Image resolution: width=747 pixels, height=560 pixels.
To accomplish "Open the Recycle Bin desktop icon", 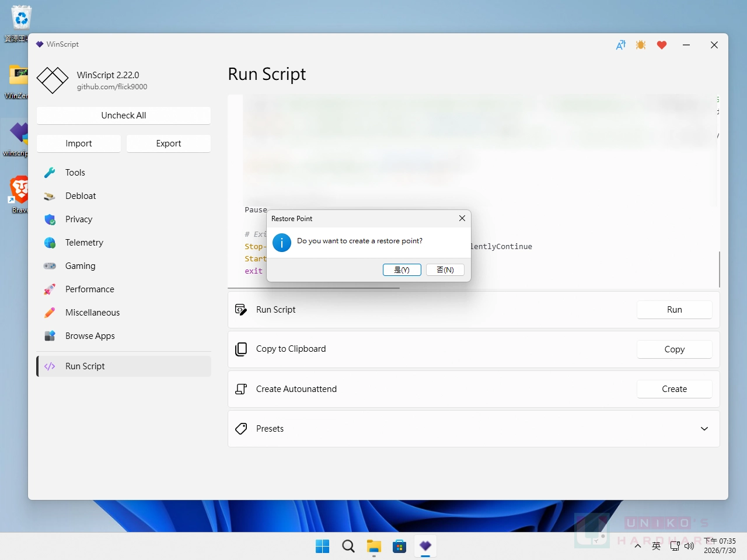I will tap(21, 23).
